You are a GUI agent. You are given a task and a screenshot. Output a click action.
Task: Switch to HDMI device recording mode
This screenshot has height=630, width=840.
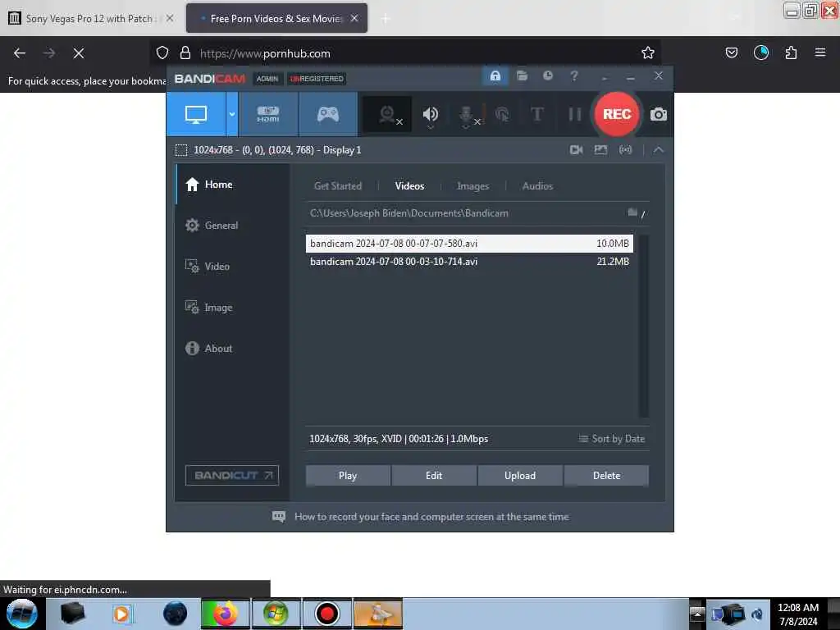tap(268, 114)
